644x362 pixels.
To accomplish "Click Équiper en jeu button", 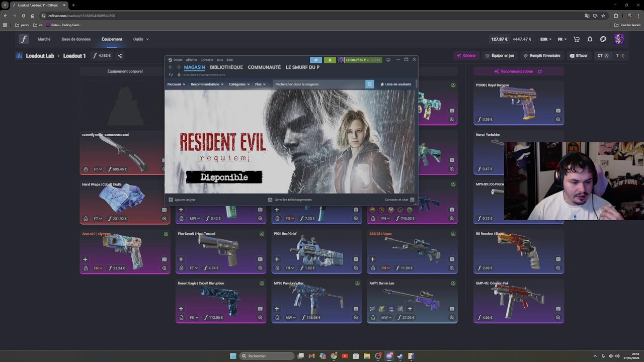I will point(500,56).
